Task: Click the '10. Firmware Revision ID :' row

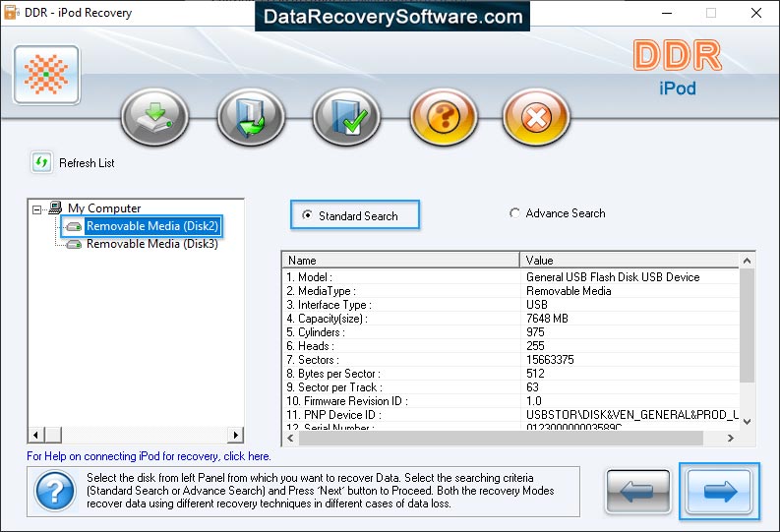Action: pos(510,401)
